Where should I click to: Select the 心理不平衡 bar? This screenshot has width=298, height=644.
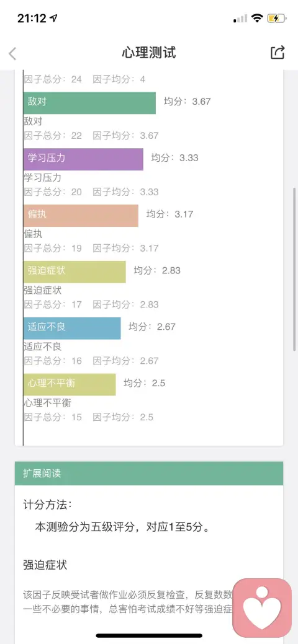tap(70, 384)
